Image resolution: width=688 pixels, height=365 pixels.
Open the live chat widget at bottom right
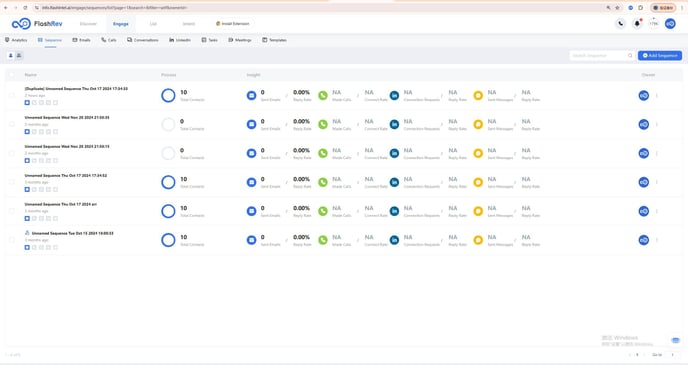pos(675,340)
